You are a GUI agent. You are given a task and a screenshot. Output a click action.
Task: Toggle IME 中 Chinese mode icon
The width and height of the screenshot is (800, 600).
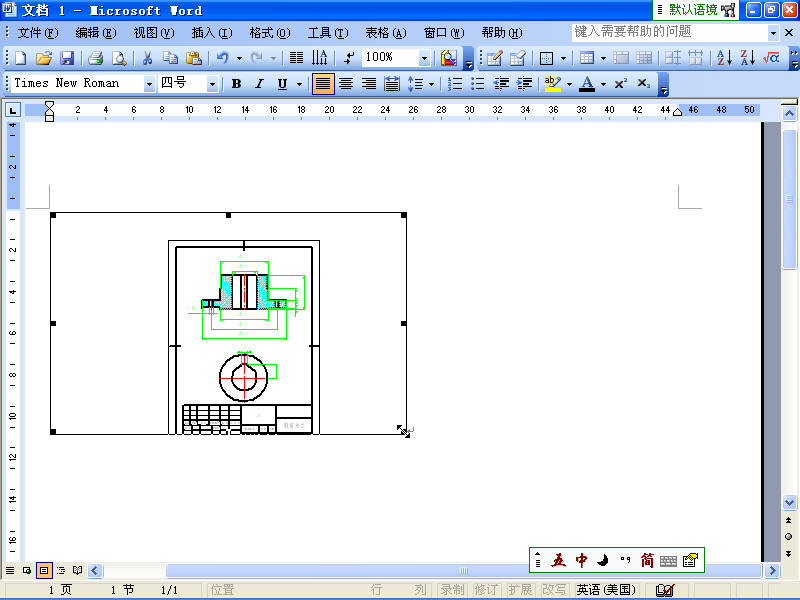581,560
